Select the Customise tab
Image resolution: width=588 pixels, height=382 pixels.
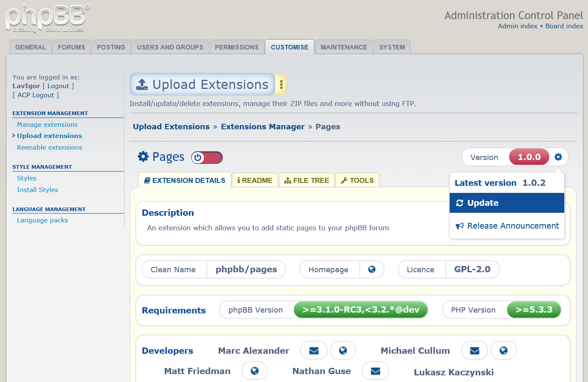coord(290,47)
